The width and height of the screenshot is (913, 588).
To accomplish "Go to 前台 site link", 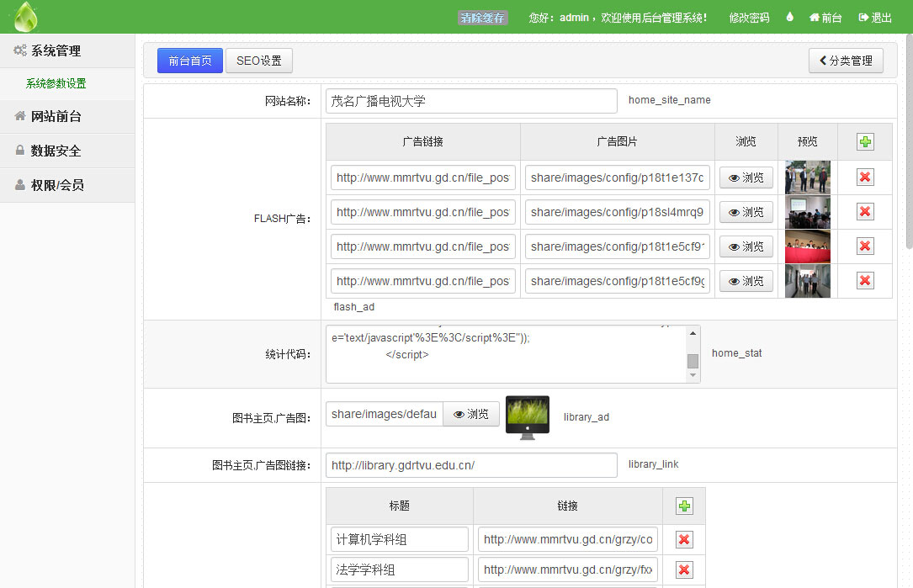I will click(825, 18).
